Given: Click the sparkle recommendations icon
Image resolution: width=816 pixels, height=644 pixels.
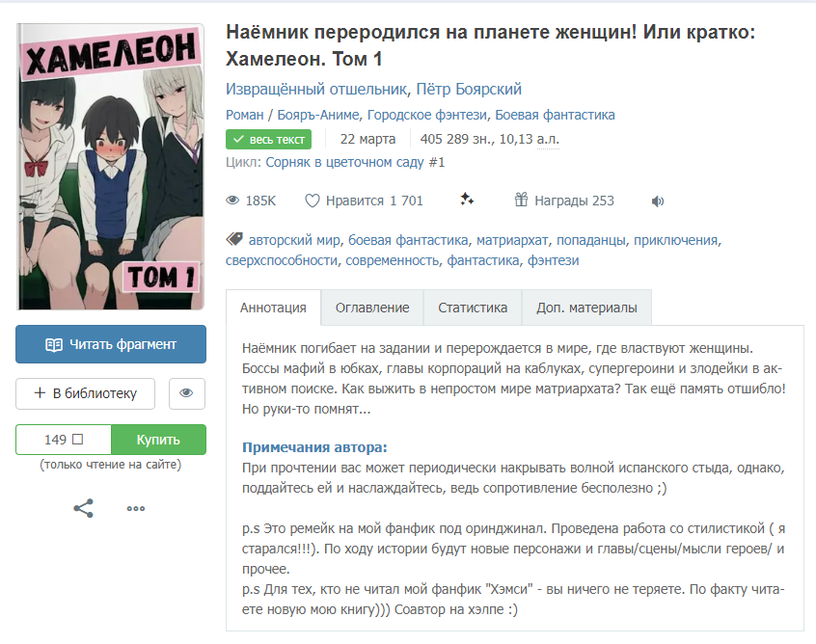Looking at the screenshot, I should (467, 200).
